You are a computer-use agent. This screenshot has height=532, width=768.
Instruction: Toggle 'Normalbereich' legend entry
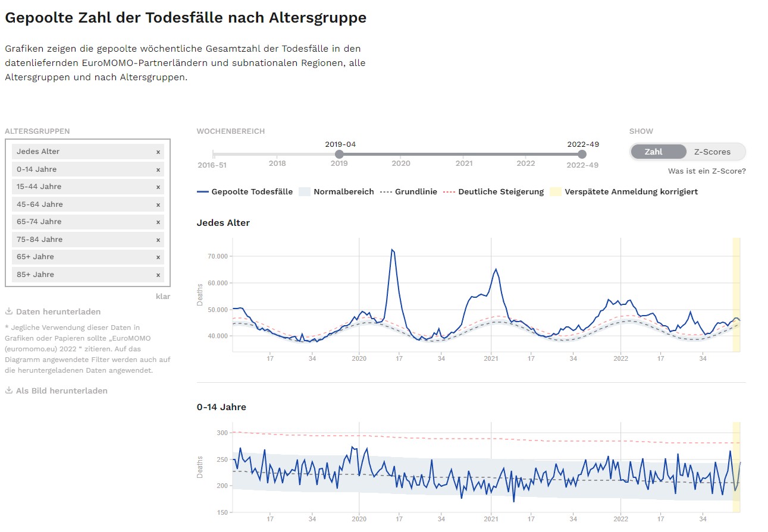click(x=337, y=192)
